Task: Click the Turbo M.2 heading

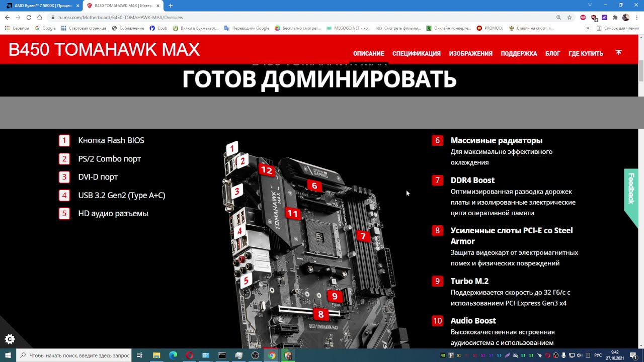Action: click(469, 281)
